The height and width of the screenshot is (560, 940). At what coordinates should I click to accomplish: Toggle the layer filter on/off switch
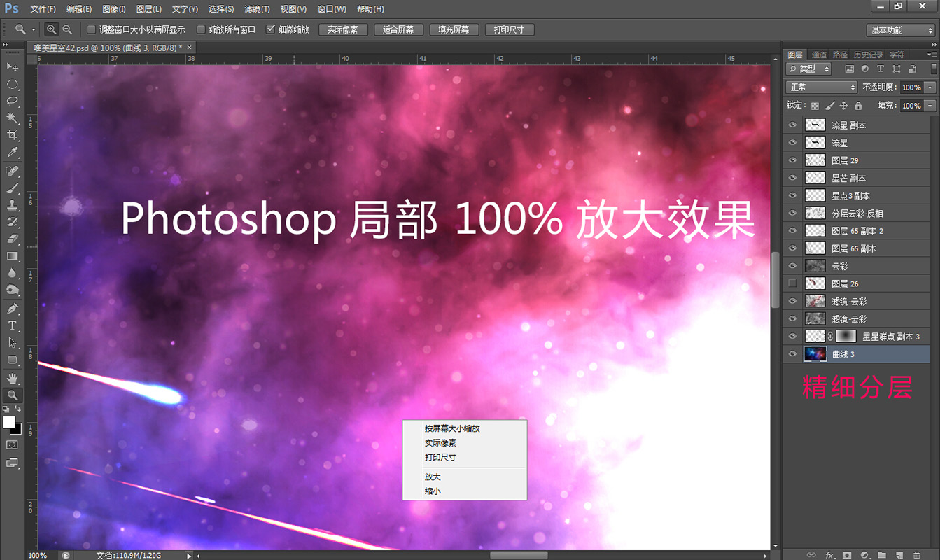pos(934,69)
